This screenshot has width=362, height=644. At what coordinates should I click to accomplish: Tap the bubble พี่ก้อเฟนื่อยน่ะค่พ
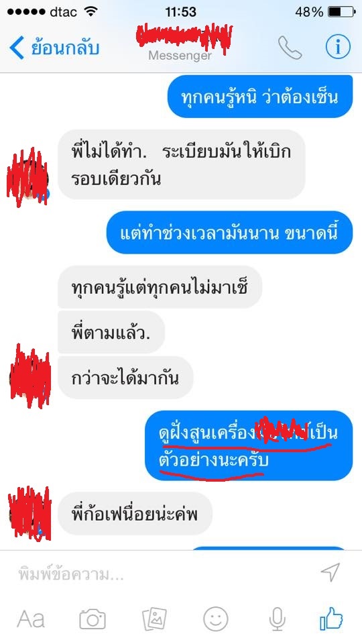135,514
